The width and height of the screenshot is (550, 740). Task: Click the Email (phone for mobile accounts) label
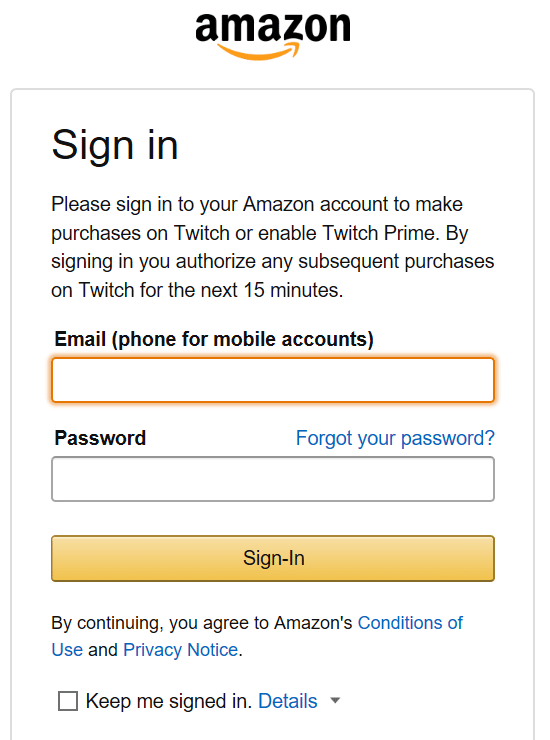(x=214, y=339)
